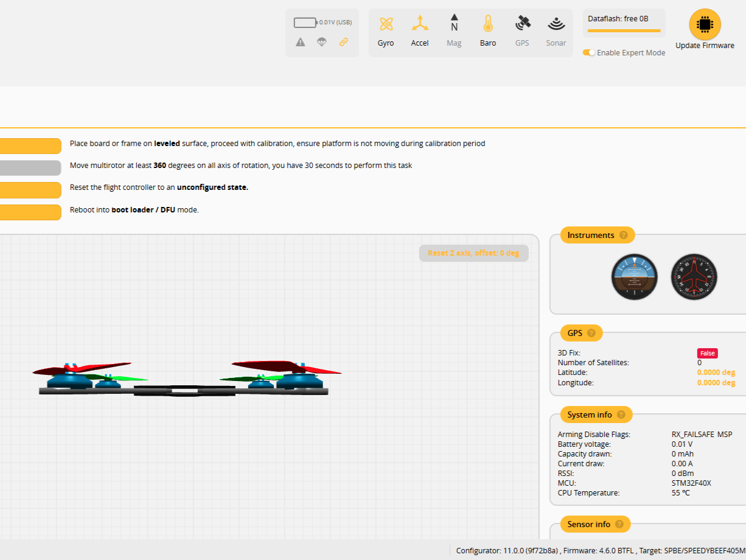Click the arming warning triangle icon
746x560 pixels.
[x=301, y=42]
